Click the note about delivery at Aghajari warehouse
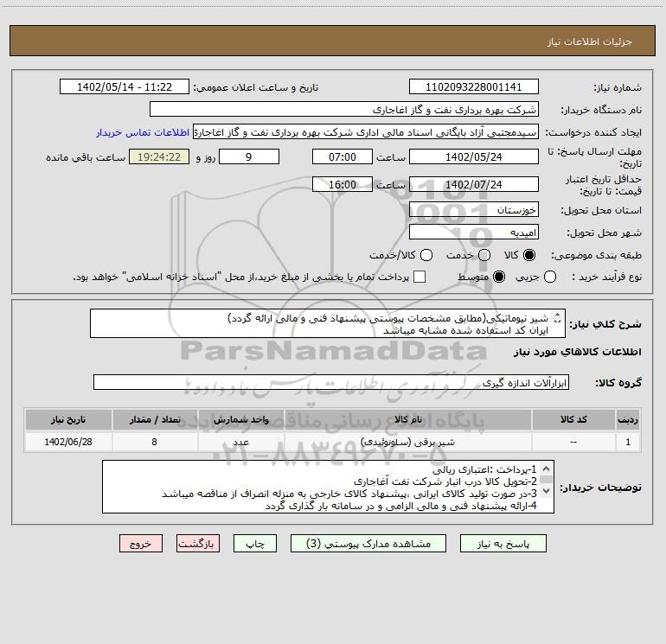 pos(445,481)
